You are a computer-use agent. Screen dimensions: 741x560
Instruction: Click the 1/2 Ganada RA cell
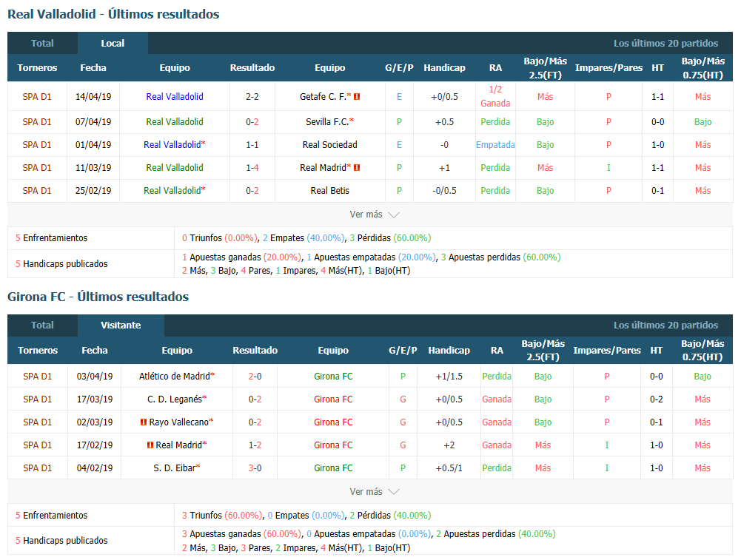[x=495, y=96]
